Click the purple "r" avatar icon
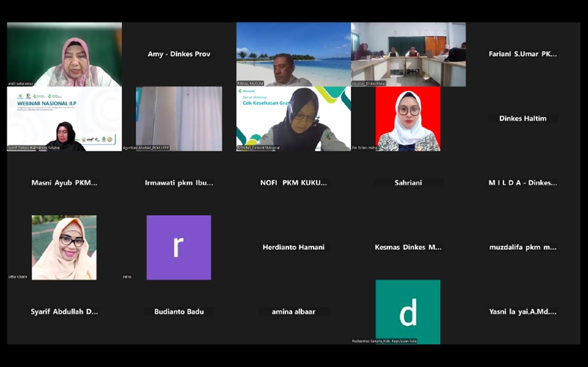The image size is (588, 367). pyautogui.click(x=178, y=247)
